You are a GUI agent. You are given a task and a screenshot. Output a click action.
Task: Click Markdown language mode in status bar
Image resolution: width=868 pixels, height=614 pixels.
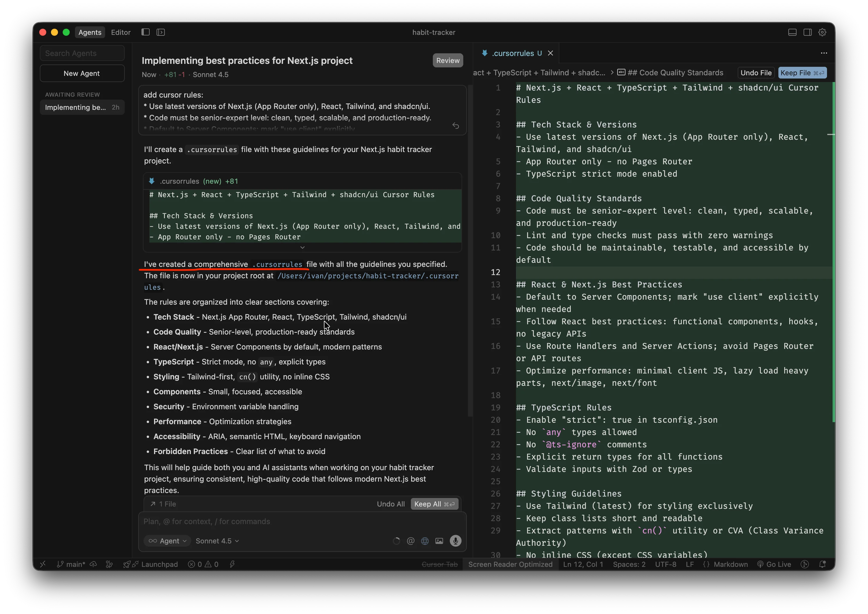(x=730, y=564)
